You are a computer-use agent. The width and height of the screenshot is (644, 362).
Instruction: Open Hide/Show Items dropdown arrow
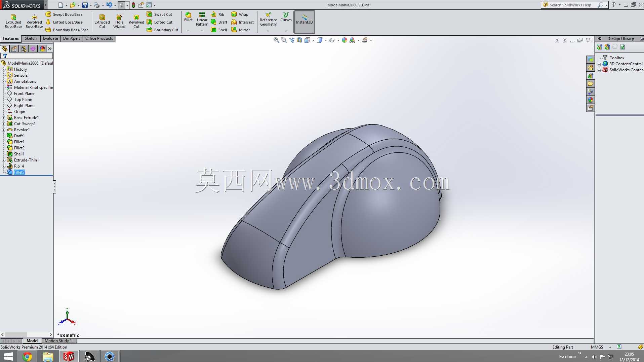[338, 40]
